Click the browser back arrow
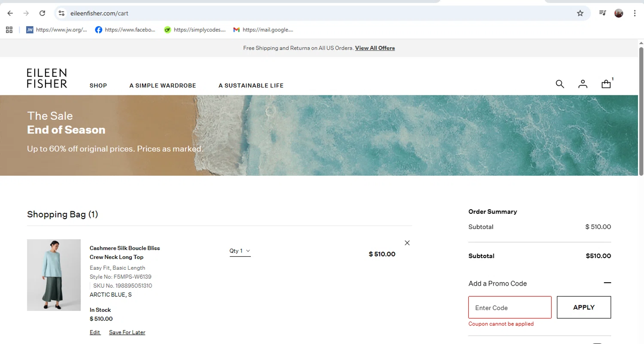This screenshot has height=344, width=644. click(x=10, y=13)
